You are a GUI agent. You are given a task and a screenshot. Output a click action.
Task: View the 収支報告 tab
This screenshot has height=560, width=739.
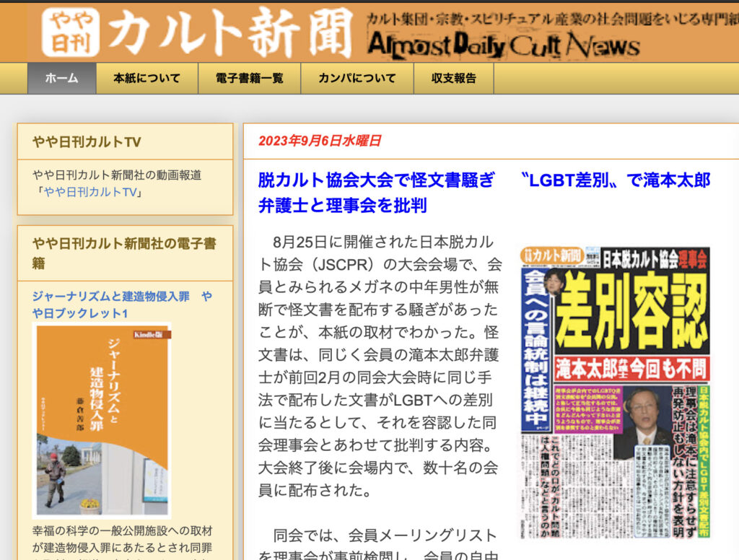[x=454, y=78]
